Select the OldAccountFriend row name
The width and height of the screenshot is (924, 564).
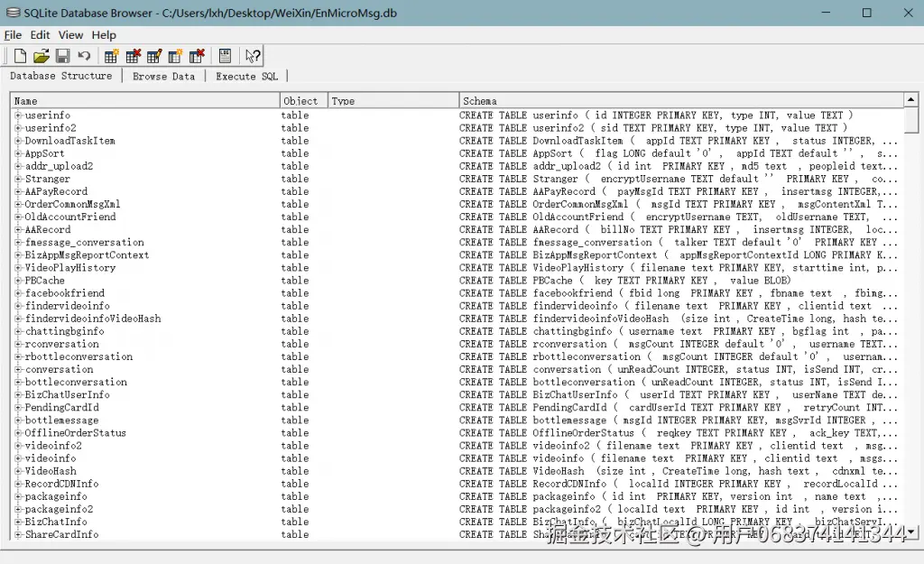(70, 217)
